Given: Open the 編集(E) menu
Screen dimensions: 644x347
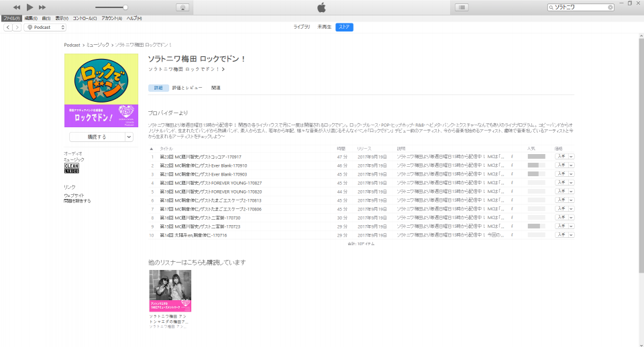Looking at the screenshot, I should tap(31, 19).
